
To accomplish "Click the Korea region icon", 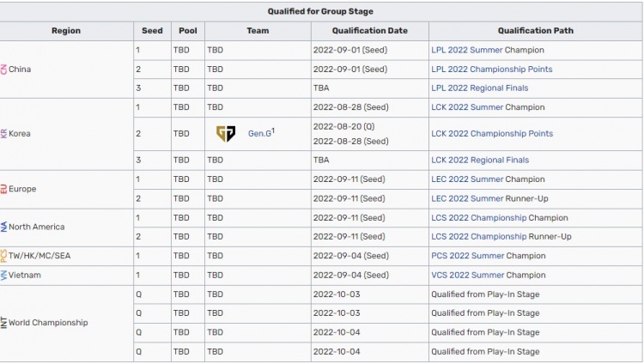I will [x=3, y=134].
